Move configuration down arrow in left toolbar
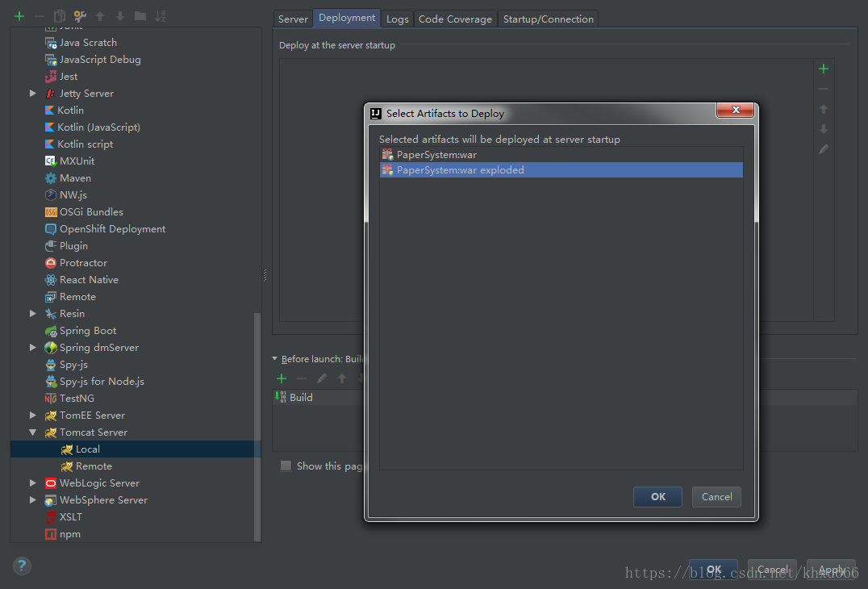The height and width of the screenshot is (589, 868). point(120,16)
